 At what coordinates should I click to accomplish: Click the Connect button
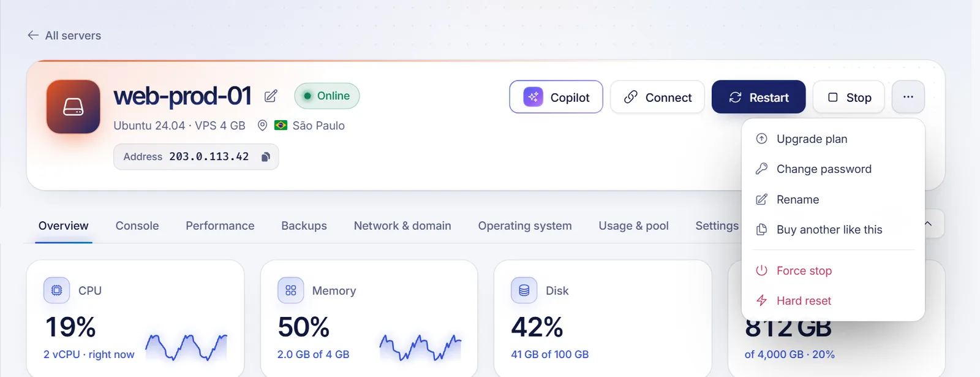click(657, 97)
